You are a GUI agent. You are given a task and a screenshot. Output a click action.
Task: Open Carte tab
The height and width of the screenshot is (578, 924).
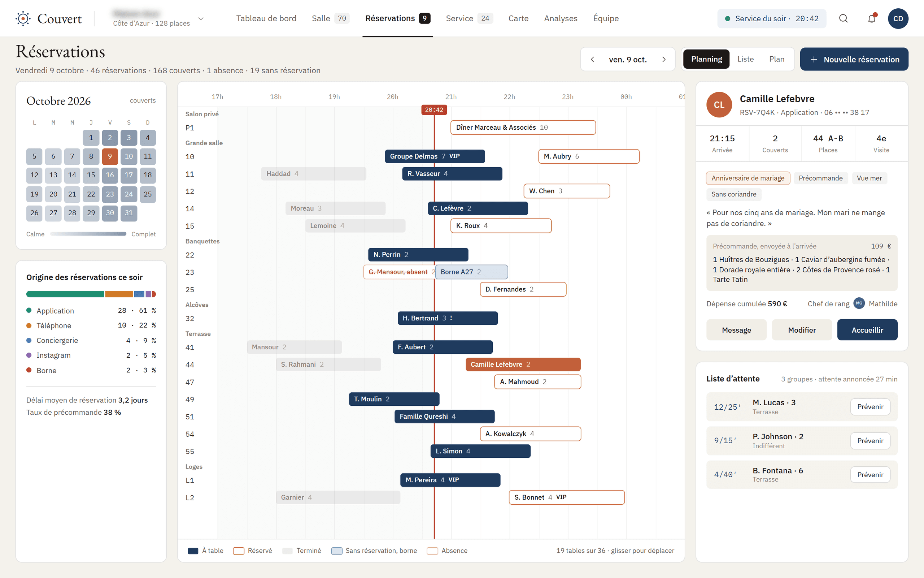[518, 18]
